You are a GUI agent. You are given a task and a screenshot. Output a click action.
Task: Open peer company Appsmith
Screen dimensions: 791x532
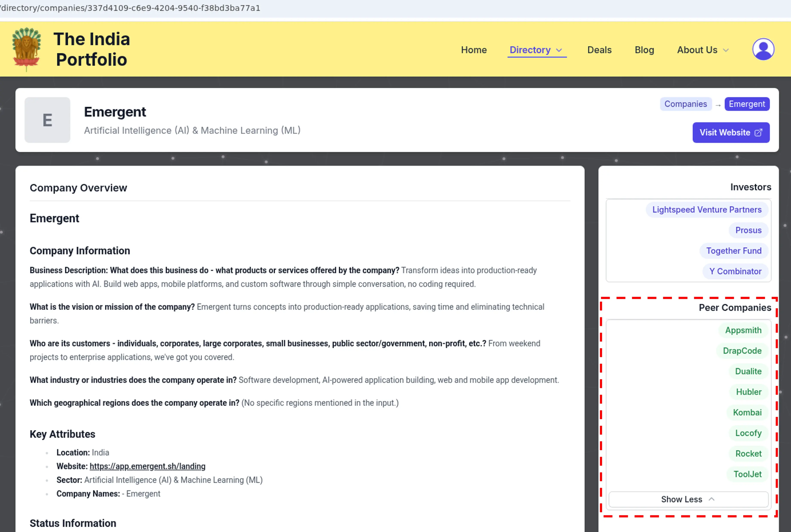[743, 330]
